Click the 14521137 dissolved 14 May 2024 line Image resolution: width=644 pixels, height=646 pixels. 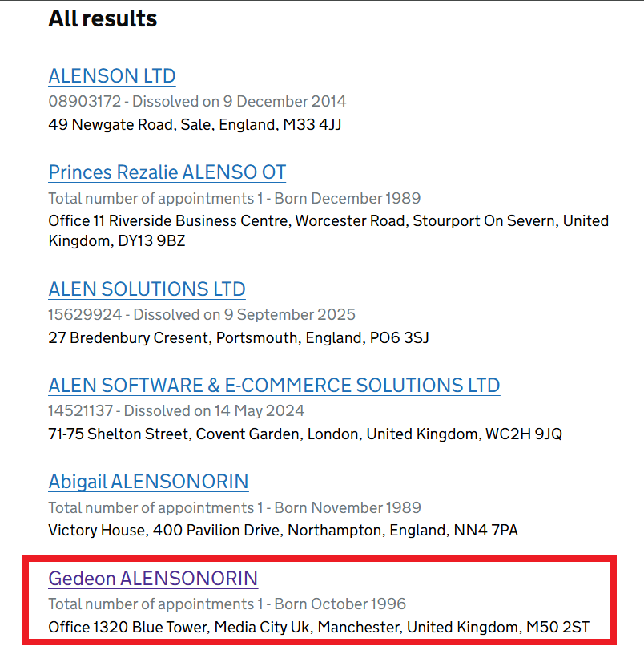(x=176, y=410)
